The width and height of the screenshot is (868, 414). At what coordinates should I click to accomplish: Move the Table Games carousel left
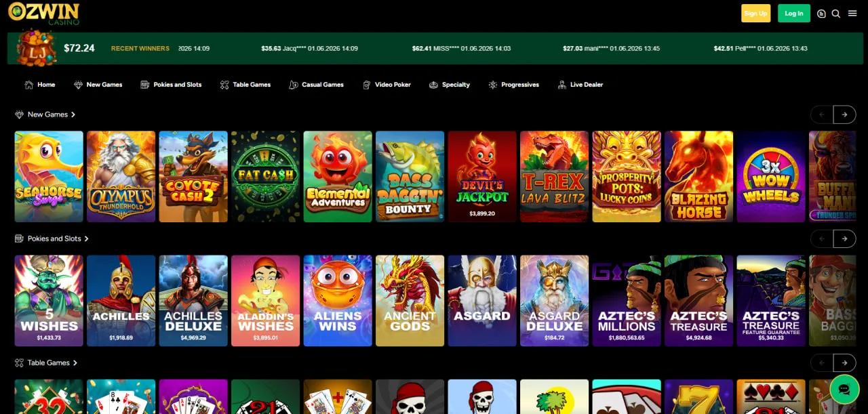tap(822, 363)
